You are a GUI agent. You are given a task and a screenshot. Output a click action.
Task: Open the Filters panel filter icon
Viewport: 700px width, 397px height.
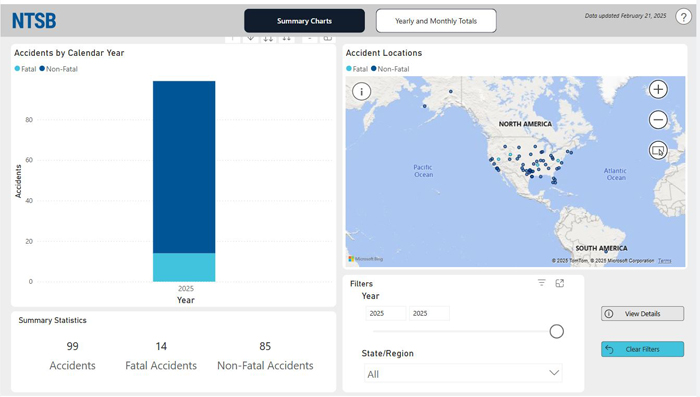(x=542, y=283)
